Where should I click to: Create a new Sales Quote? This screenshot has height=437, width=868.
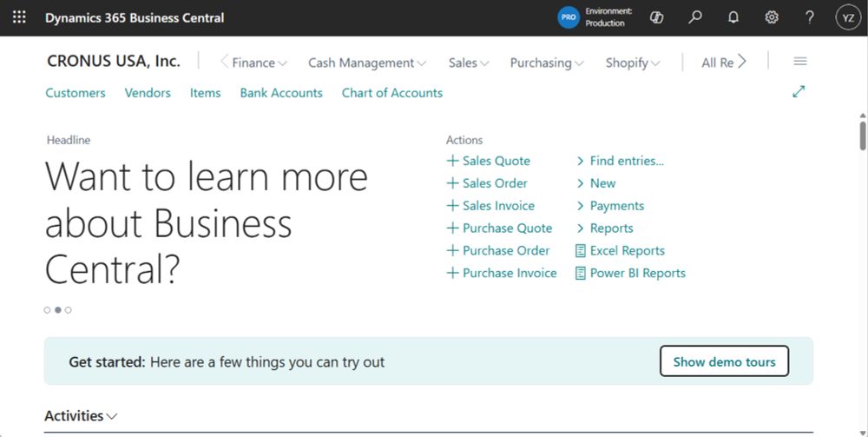tap(488, 161)
